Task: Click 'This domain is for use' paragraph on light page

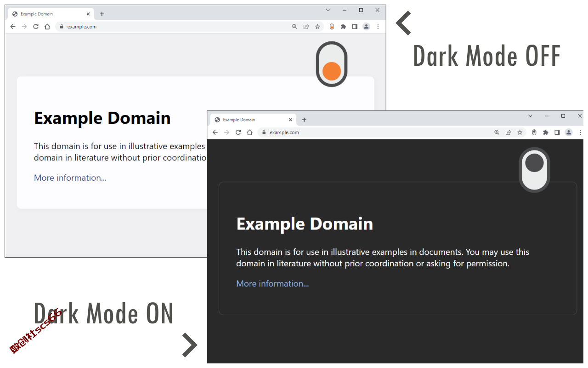Action: (x=120, y=152)
